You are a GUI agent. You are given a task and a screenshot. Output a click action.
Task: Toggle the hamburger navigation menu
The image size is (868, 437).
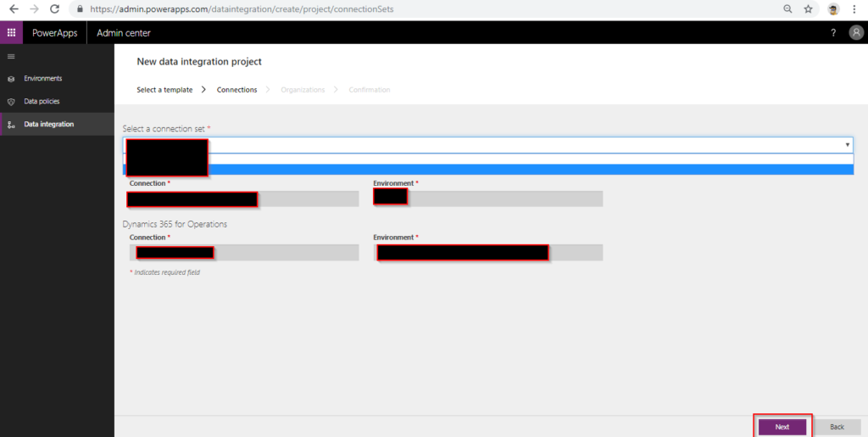[x=11, y=57]
